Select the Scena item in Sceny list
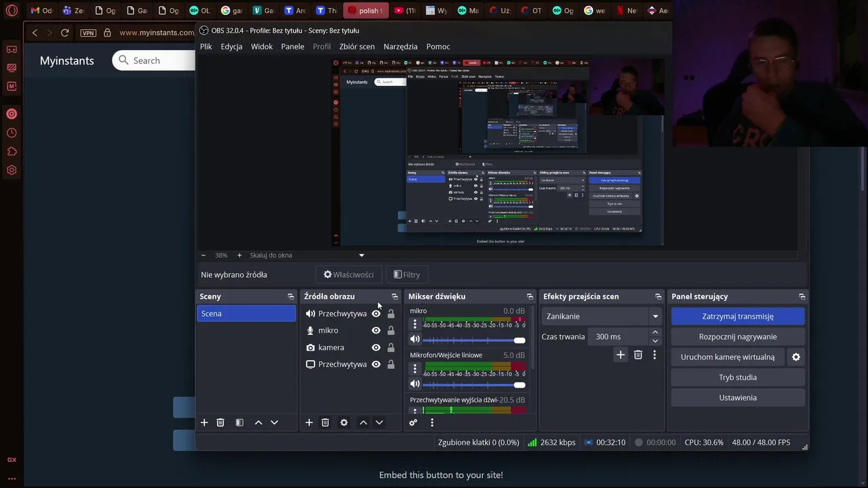The height and width of the screenshot is (488, 868). pyautogui.click(x=246, y=314)
